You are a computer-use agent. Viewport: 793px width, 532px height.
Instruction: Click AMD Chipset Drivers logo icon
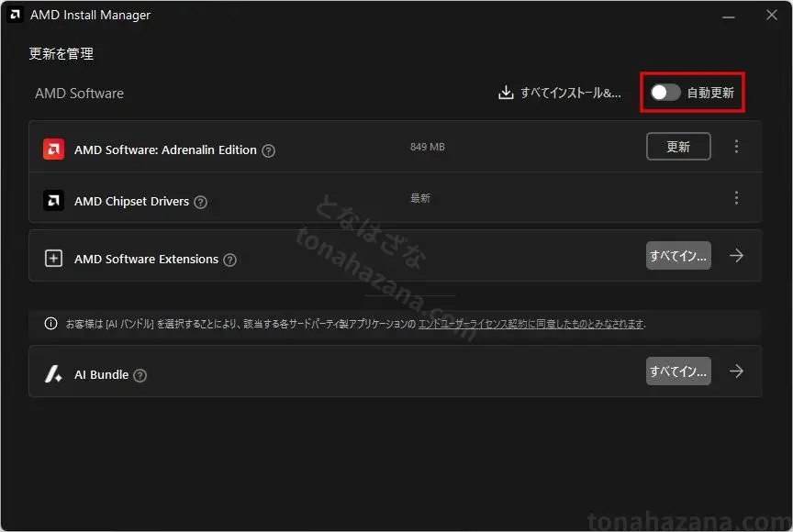tap(53, 201)
